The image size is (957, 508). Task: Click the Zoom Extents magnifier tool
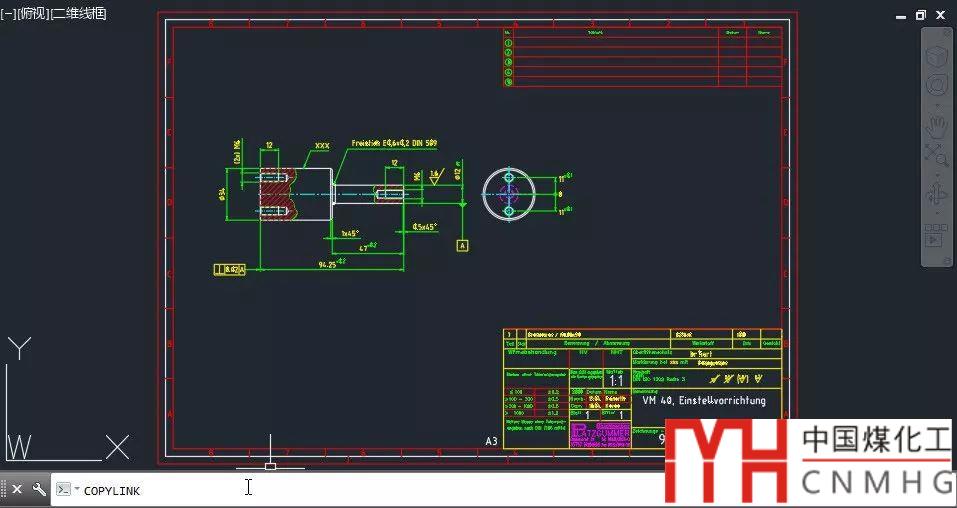[x=936, y=152]
